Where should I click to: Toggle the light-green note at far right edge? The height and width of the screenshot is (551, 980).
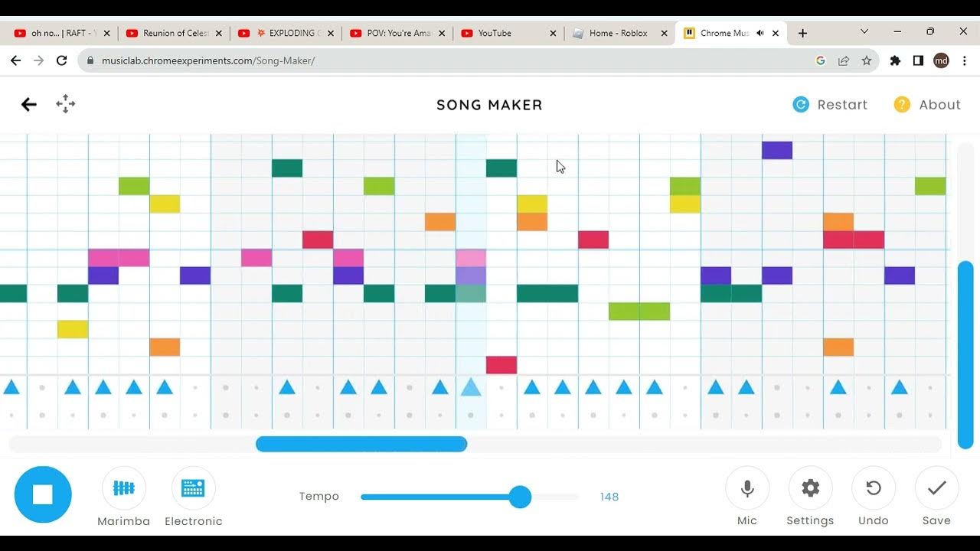click(930, 186)
